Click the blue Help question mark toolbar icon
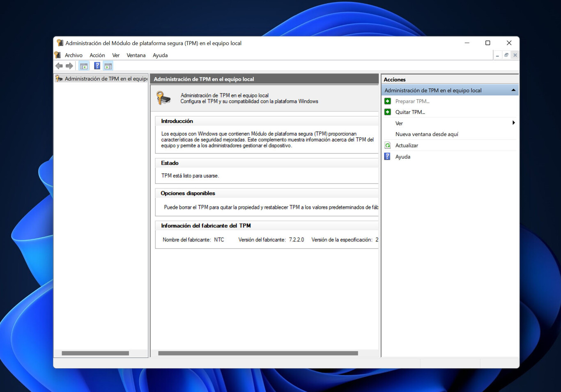The height and width of the screenshot is (392, 561). tap(97, 66)
